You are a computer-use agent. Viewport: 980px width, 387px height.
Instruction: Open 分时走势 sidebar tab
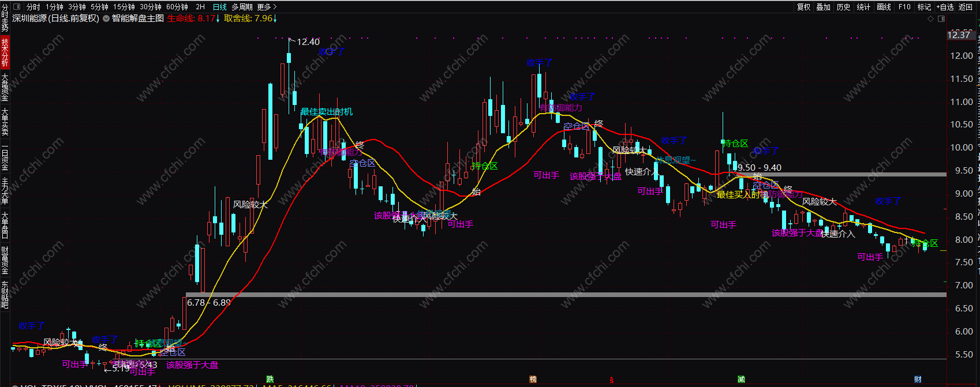tap(5, 17)
